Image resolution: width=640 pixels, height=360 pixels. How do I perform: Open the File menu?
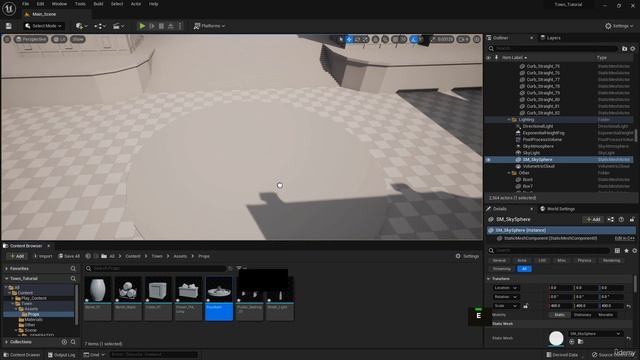tap(25, 4)
